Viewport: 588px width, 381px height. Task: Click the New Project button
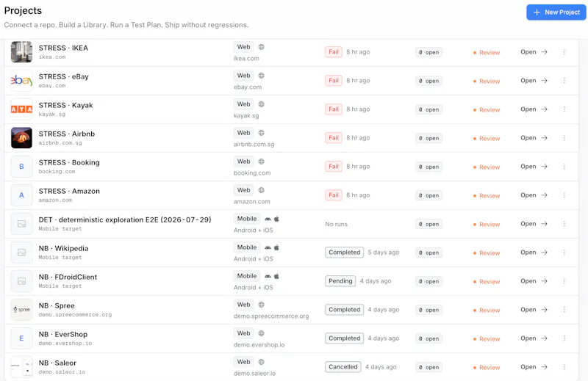[x=556, y=12]
